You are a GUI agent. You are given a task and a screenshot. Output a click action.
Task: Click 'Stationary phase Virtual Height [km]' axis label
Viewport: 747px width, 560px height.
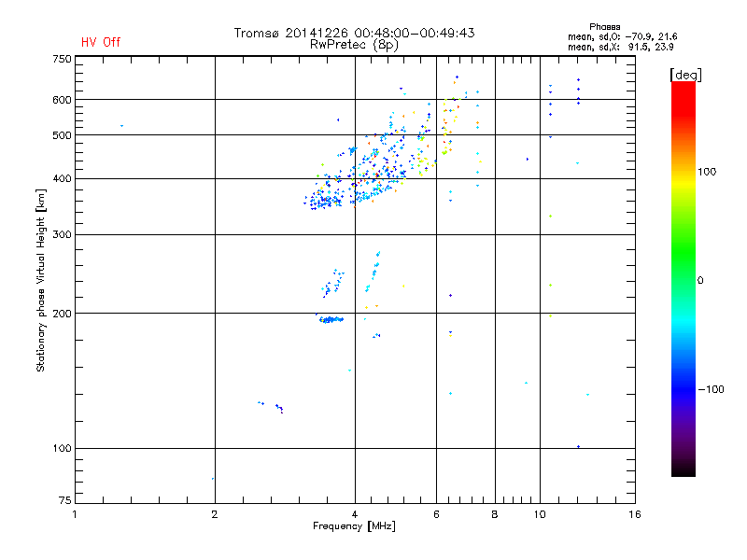41,281
